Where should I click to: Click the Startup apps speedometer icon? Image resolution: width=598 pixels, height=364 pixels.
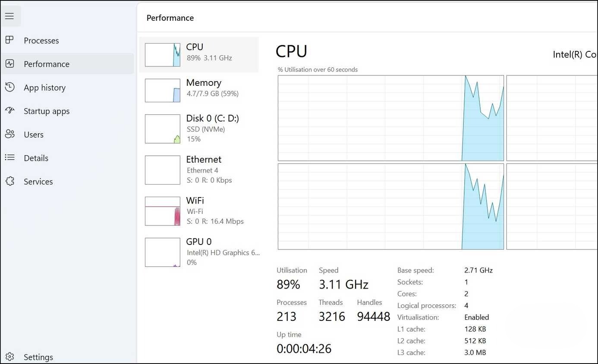(x=9, y=111)
